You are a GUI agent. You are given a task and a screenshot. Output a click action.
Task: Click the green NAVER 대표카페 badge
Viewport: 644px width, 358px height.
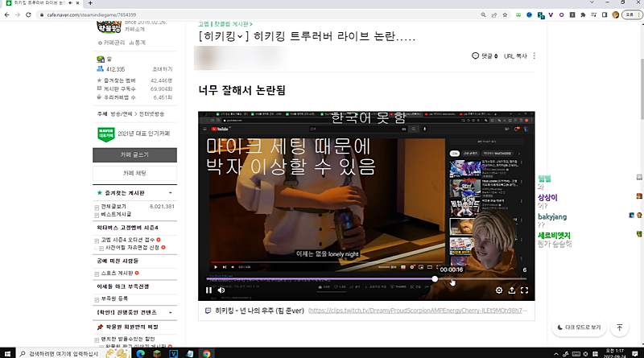pos(106,134)
